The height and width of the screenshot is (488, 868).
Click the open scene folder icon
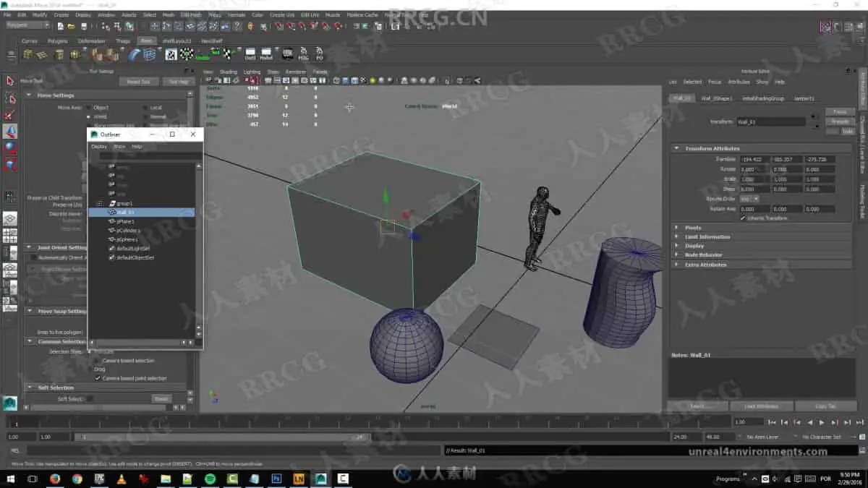click(x=73, y=26)
